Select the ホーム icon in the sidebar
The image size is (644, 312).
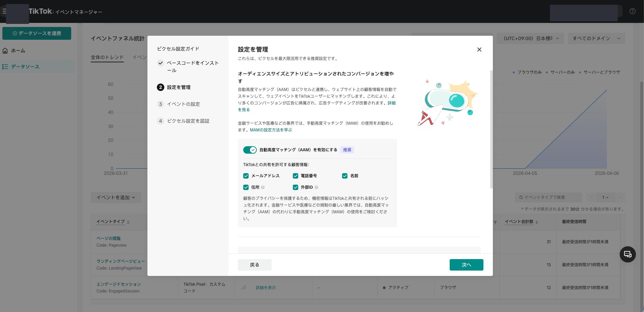pyautogui.click(x=5, y=50)
